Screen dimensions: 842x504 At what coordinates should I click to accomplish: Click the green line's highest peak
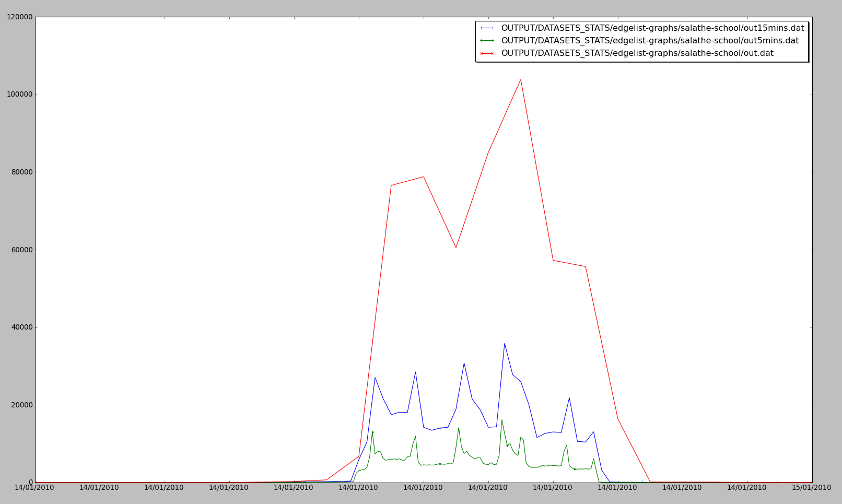(501, 420)
